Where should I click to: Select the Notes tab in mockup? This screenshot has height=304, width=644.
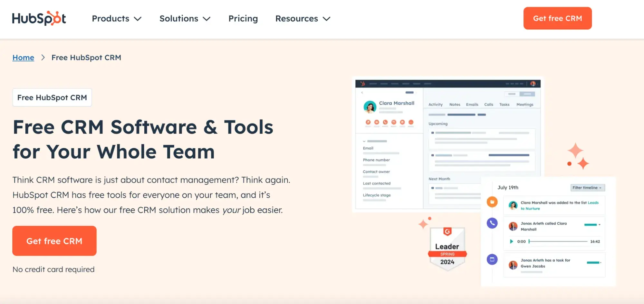[455, 104]
